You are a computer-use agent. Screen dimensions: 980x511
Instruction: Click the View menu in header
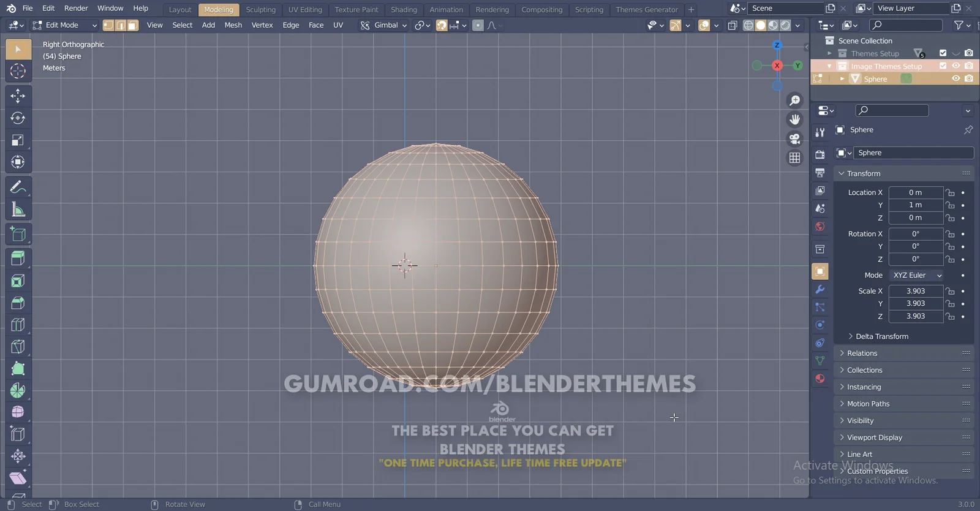click(155, 25)
